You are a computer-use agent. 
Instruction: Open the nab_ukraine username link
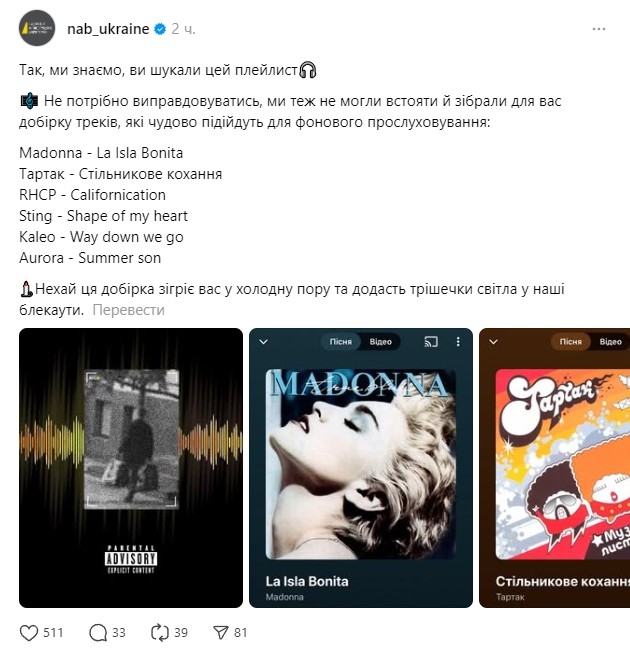click(108, 29)
